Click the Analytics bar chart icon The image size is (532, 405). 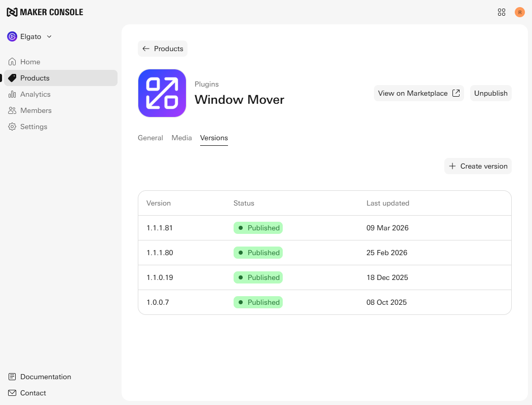12,94
